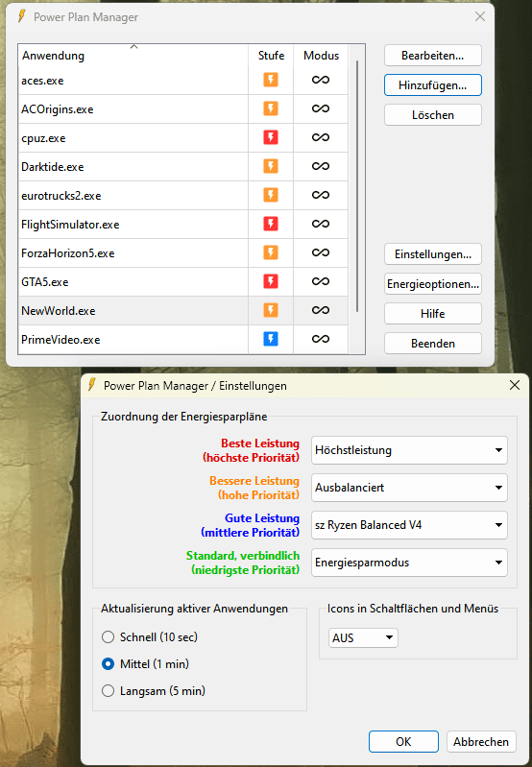The height and width of the screenshot is (767, 532).
Task: Click the infinity mode icon for NewWorld.exe
Action: [x=321, y=310]
